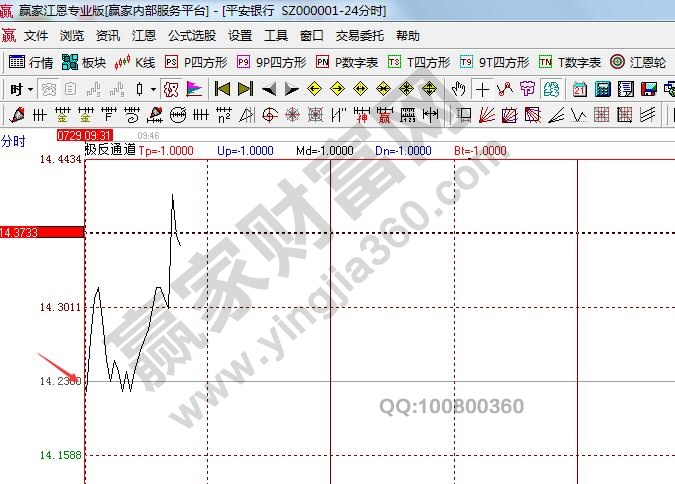Open the 公式选股 menu
Image resolution: width=675 pixels, height=484 pixels.
point(191,35)
